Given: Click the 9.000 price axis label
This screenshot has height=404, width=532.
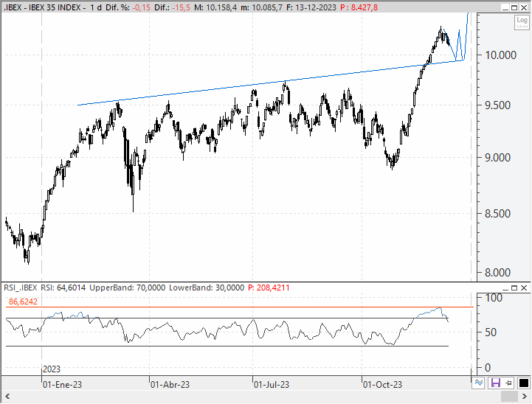Looking at the screenshot, I should click(498, 158).
